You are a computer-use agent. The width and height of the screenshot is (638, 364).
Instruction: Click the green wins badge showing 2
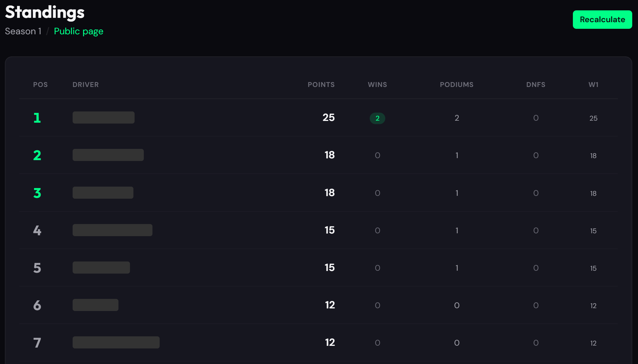tap(377, 118)
